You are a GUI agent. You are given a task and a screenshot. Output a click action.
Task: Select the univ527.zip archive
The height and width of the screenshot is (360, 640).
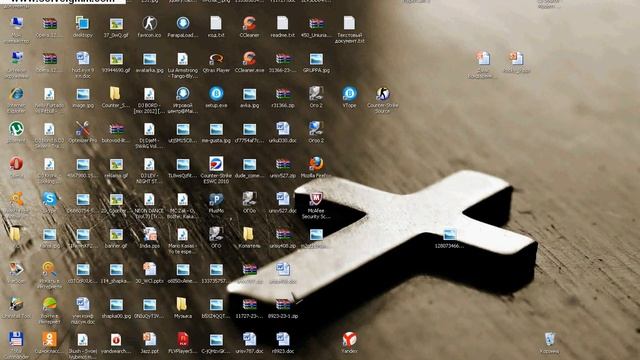(282, 164)
